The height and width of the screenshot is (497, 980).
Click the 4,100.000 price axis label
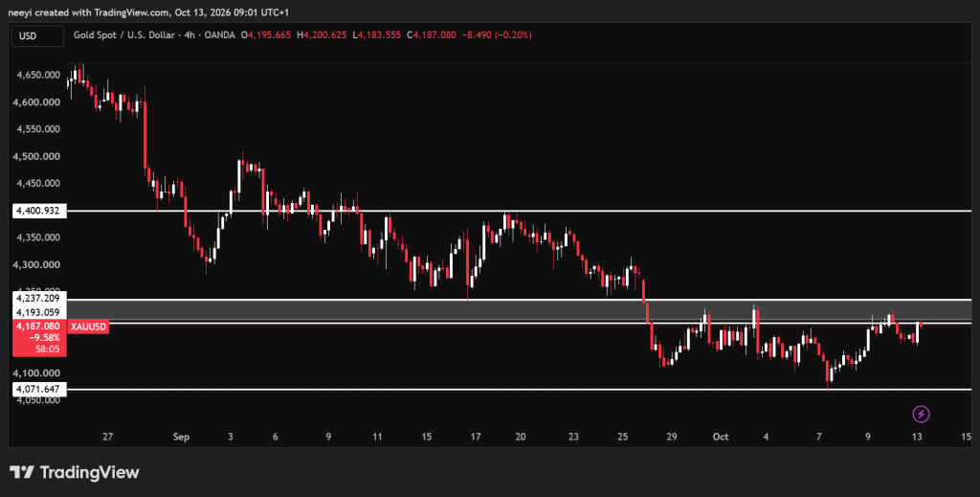click(x=36, y=373)
